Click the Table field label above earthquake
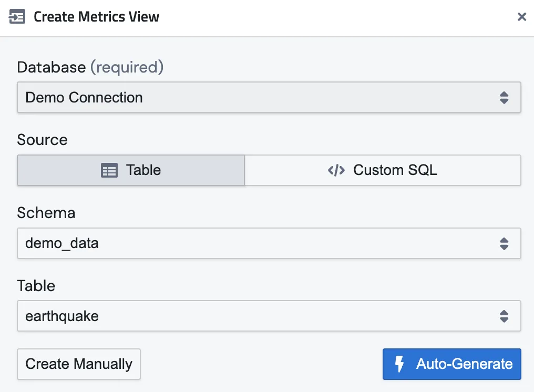The width and height of the screenshot is (534, 392). click(x=36, y=286)
